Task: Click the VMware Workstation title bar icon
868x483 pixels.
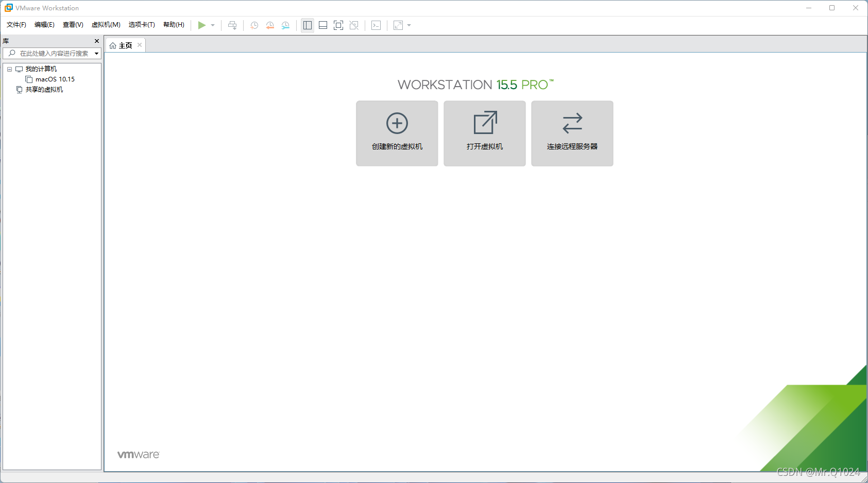Action: 9,8
